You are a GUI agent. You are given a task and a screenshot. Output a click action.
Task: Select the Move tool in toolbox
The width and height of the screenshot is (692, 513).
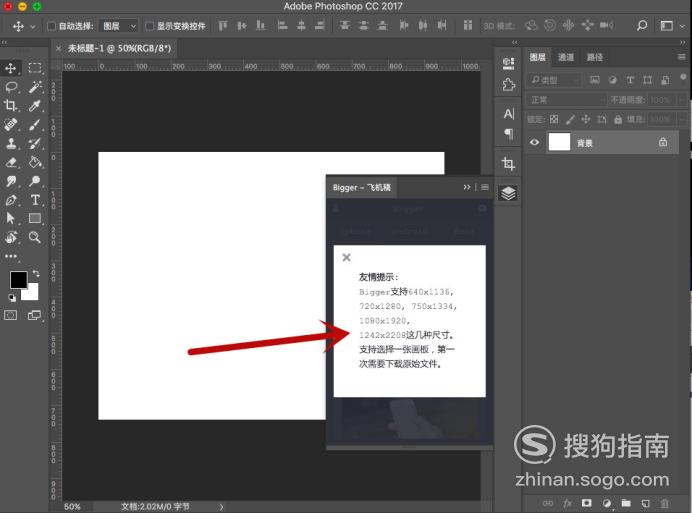coord(11,68)
